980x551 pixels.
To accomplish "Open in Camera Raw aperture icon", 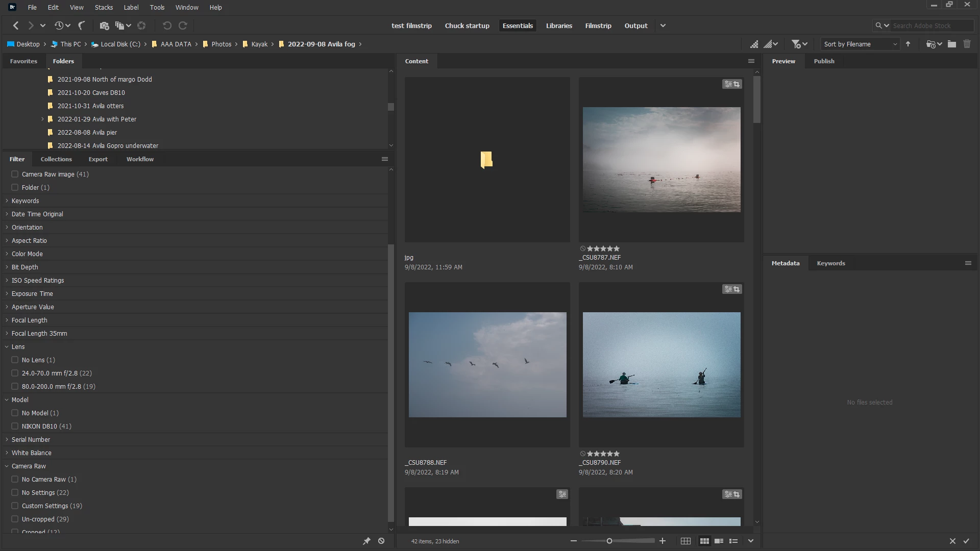I will pyautogui.click(x=141, y=26).
